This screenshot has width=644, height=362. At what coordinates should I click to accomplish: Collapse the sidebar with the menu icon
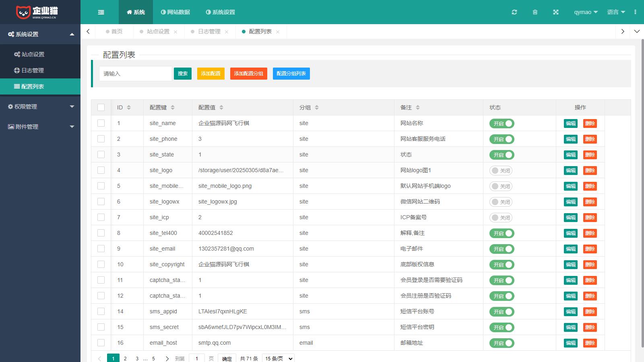tap(101, 12)
